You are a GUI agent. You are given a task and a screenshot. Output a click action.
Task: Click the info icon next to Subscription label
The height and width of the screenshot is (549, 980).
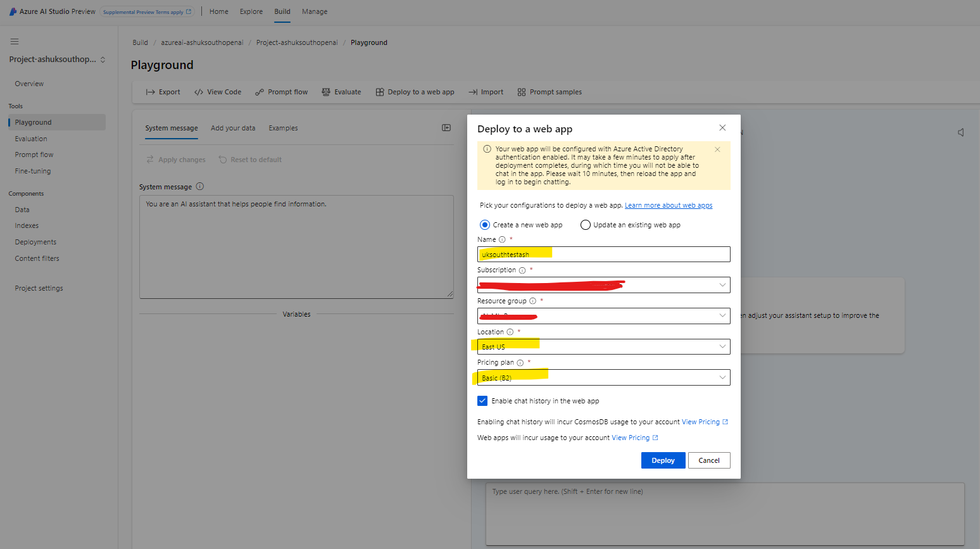click(x=522, y=270)
